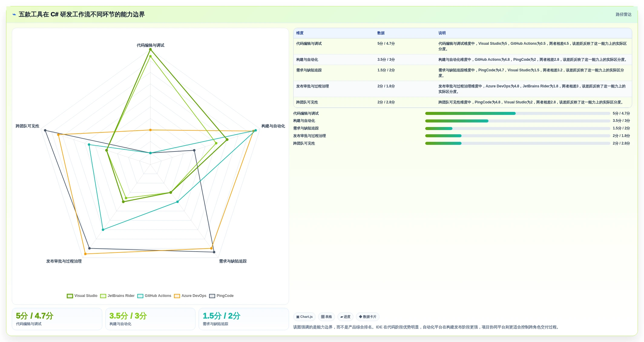Select table row 跨团队可见性

(462, 102)
